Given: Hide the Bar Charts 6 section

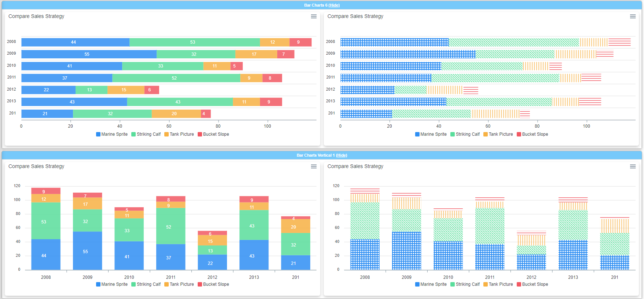Looking at the screenshot, I should click(x=334, y=5).
